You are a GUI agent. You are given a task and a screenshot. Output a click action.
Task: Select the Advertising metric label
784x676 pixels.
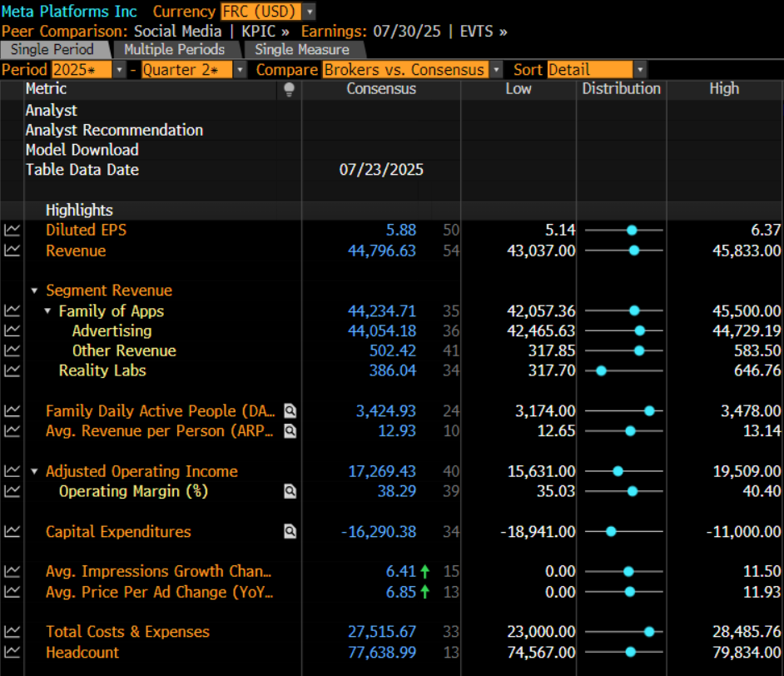(112, 331)
